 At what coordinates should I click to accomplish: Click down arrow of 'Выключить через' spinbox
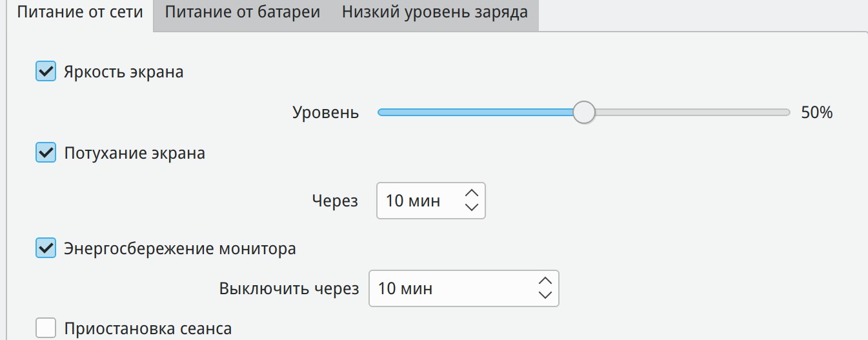coord(545,295)
